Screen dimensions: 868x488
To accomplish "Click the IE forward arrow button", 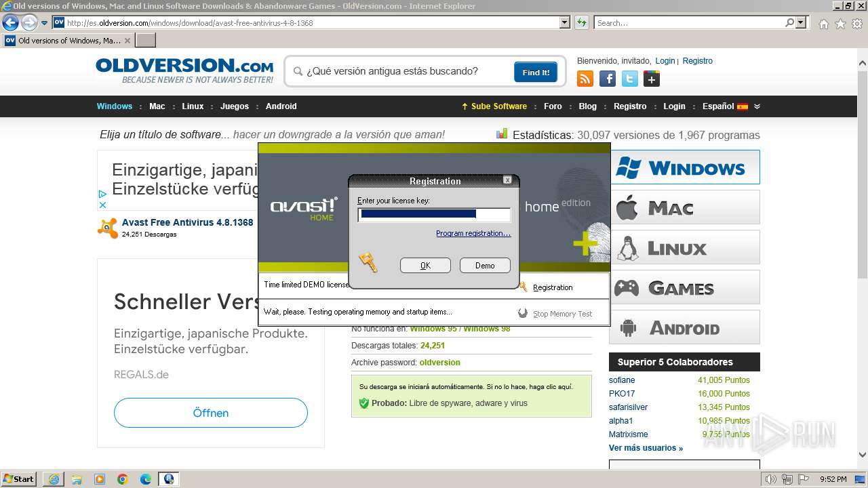I will click(29, 23).
